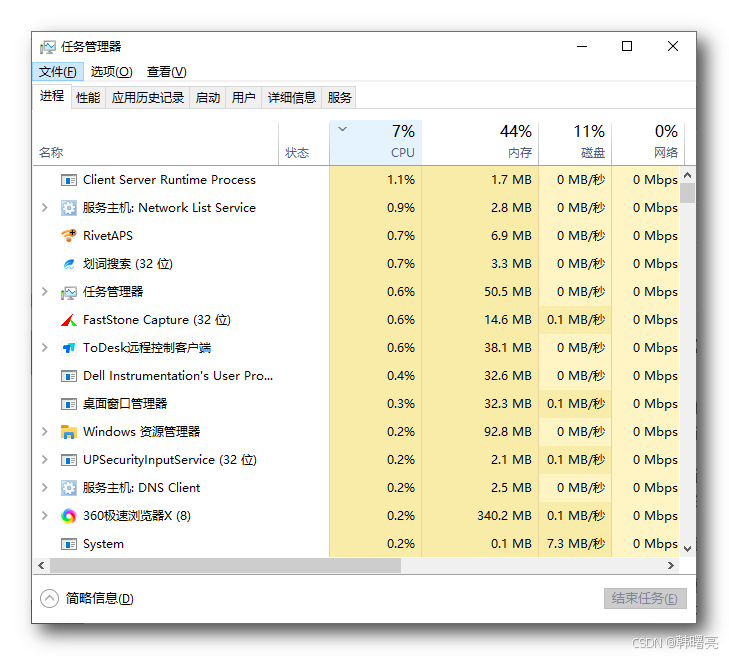The height and width of the screenshot is (656, 729).
Task: Click the System process icon
Action: [69, 544]
